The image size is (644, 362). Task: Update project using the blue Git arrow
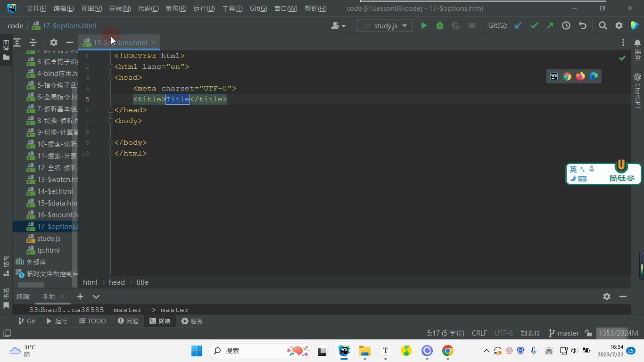[x=518, y=26]
